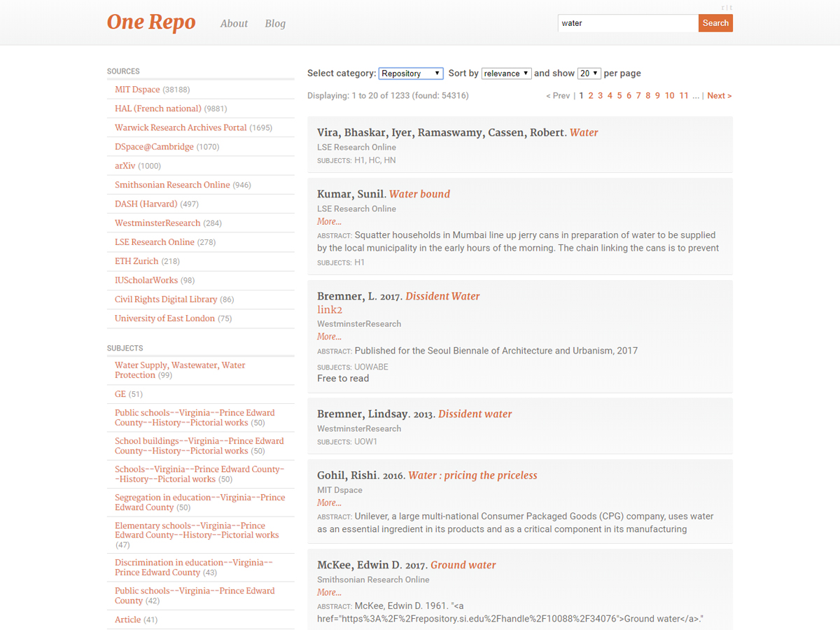
Task: Go to the Next results page
Action: [719, 96]
